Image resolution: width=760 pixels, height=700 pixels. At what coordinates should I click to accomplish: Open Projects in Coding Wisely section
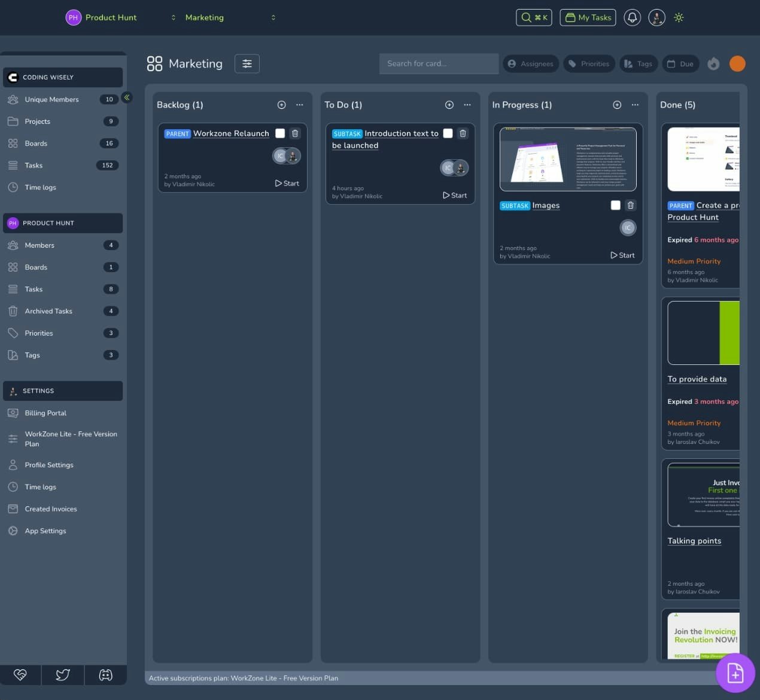tap(63, 121)
